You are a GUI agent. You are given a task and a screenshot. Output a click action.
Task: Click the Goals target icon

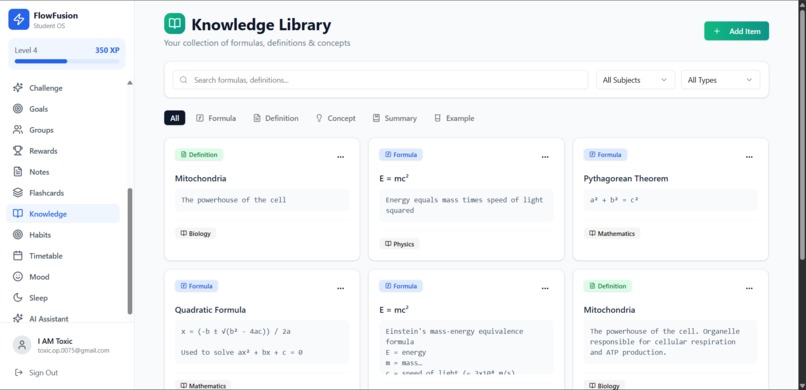coord(18,109)
